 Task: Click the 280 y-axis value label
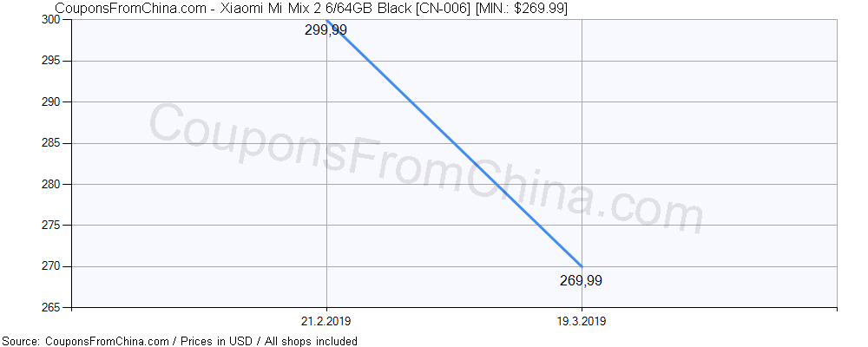point(59,184)
